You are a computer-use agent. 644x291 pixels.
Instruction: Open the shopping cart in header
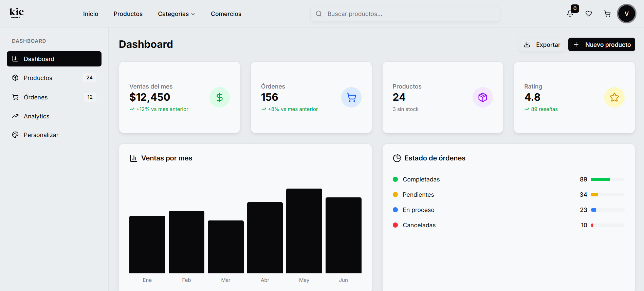(607, 14)
